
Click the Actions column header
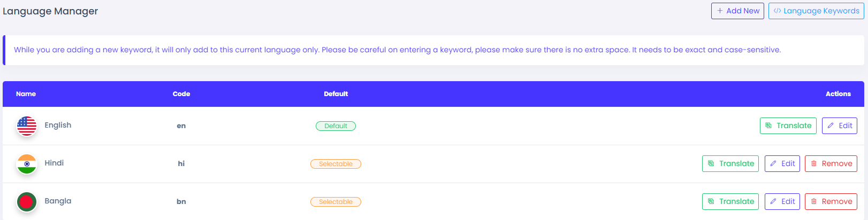point(837,94)
